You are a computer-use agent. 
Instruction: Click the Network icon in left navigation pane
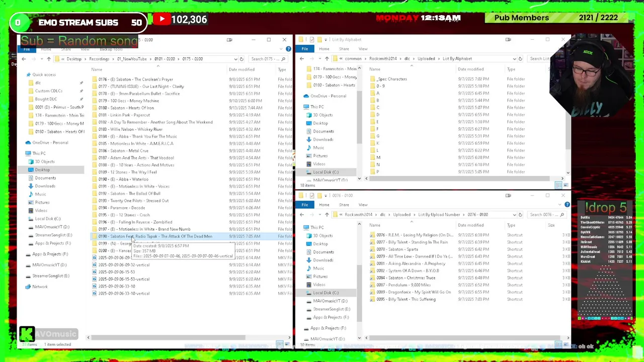pyautogui.click(x=28, y=287)
